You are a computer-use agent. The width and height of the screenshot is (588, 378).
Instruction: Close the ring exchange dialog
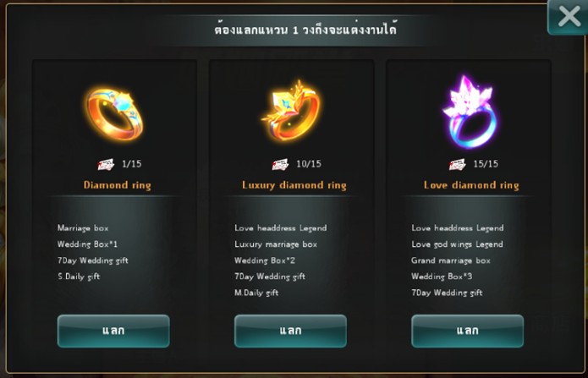coord(569,17)
